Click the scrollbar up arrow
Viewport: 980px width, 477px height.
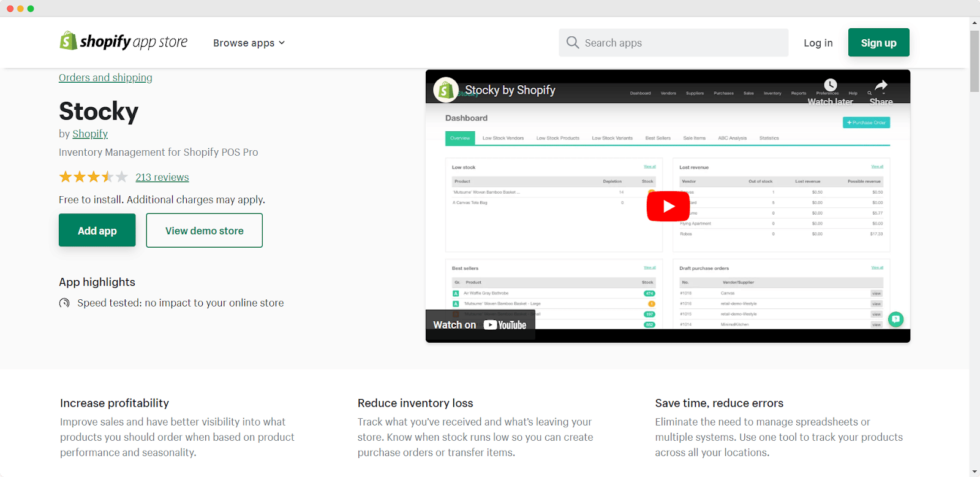(x=974, y=23)
